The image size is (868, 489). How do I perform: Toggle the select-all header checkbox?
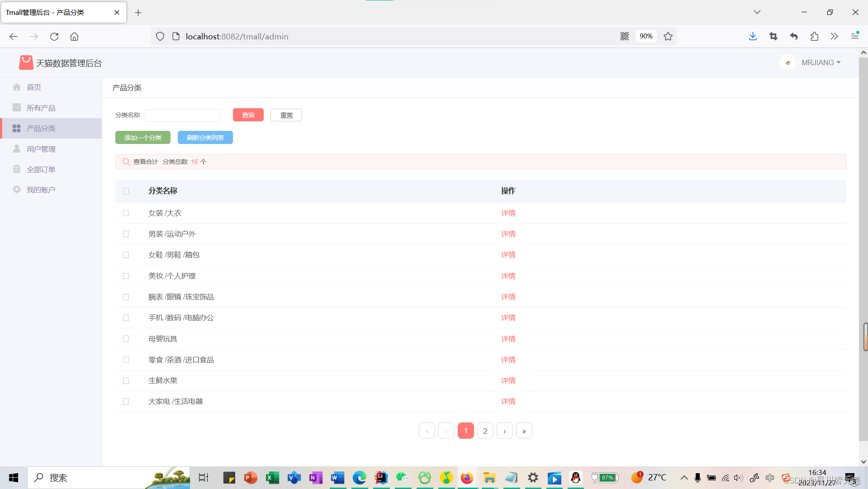(126, 191)
